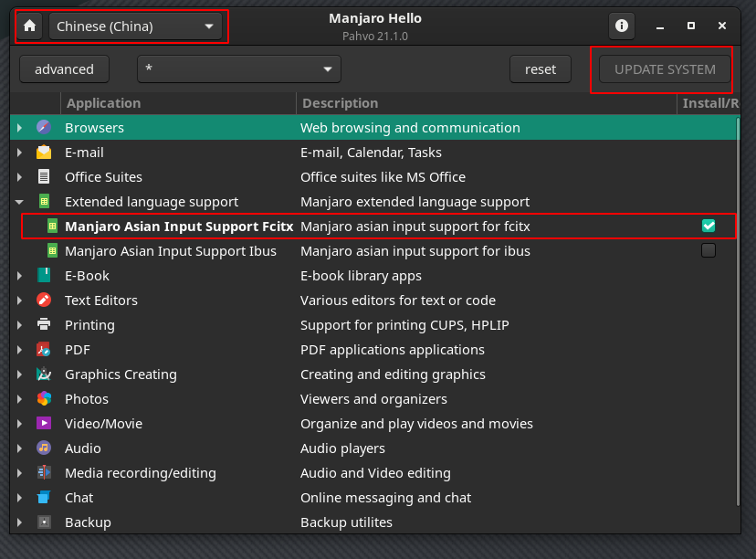The height and width of the screenshot is (559, 756).
Task: Click the reset button
Action: [x=540, y=69]
